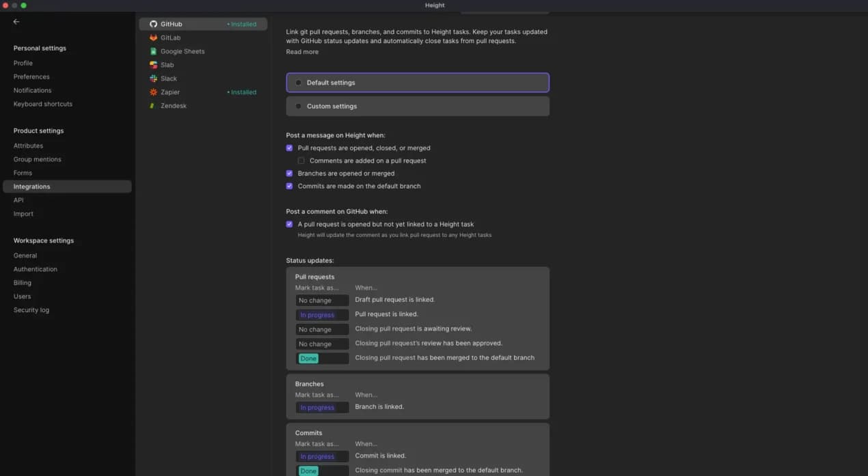Select the Slab integration
868x476 pixels.
(x=203, y=65)
